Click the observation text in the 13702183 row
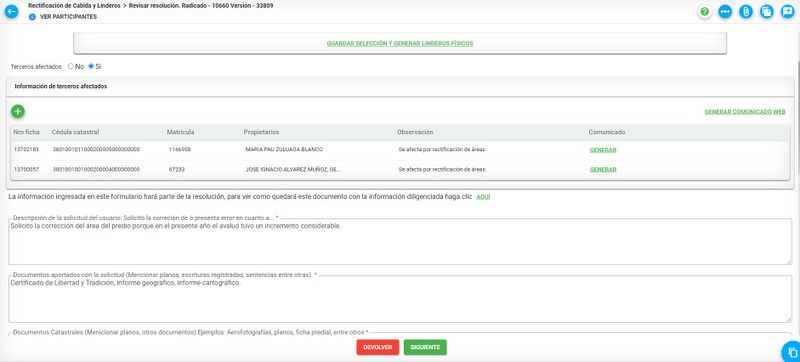Viewport: 800px width, 362px height. point(442,149)
